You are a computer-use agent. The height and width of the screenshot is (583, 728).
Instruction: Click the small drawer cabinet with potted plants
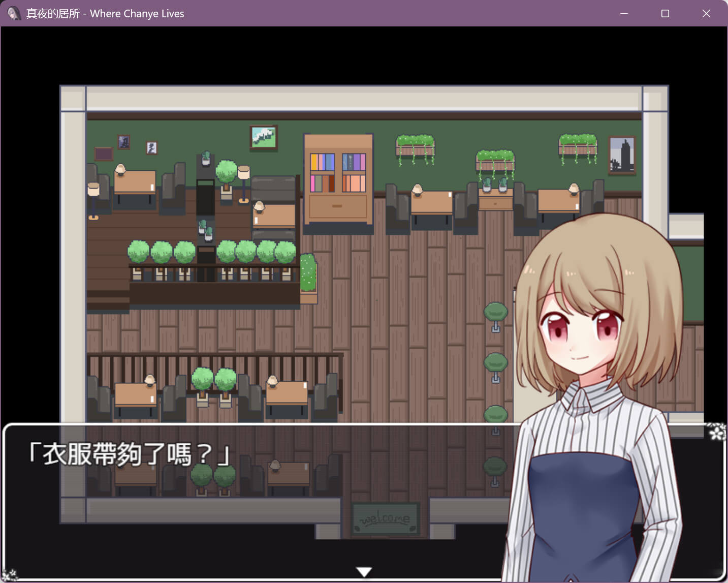(x=495, y=195)
